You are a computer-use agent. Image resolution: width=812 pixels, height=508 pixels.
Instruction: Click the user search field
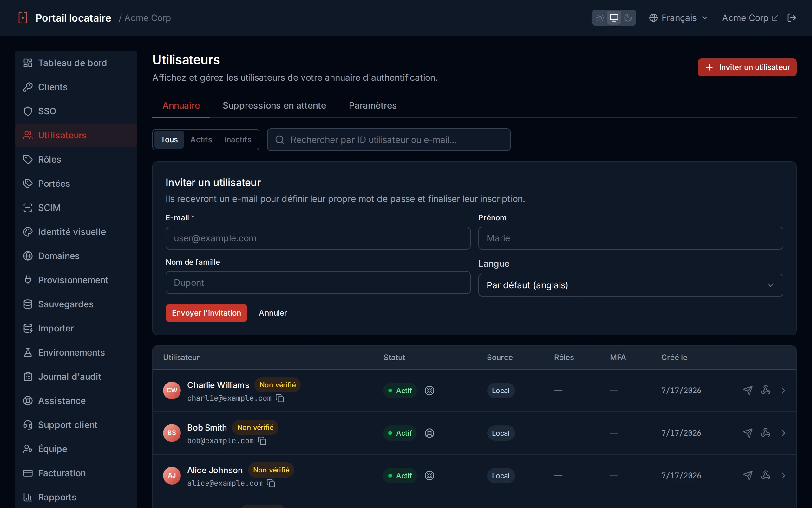pyautogui.click(x=389, y=140)
